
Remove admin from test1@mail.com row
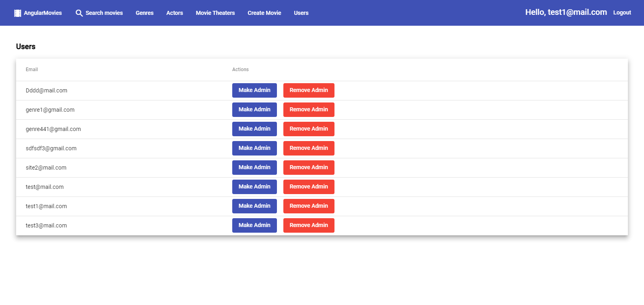[309, 206]
